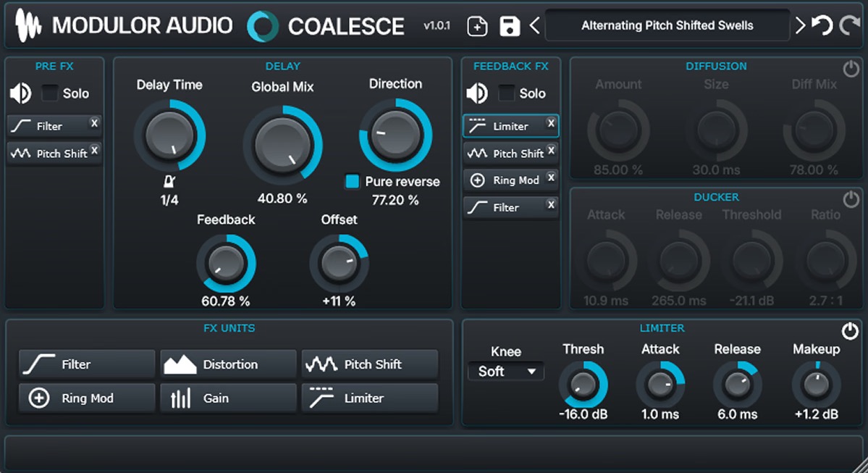Turn on the Diffusion power button
This screenshot has height=473, width=868.
click(x=851, y=70)
